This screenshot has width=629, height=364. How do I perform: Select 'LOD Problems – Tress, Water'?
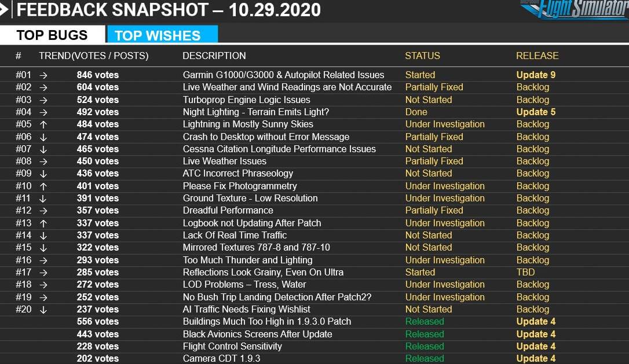pos(244,284)
